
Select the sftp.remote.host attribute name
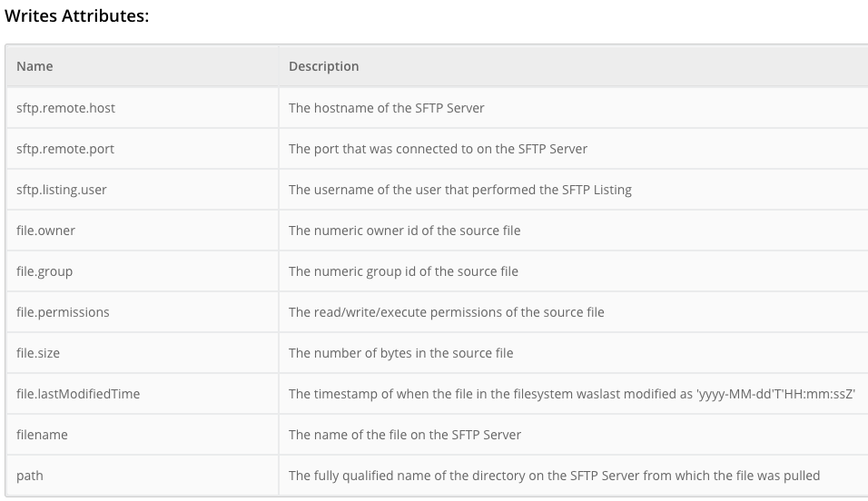click(x=65, y=108)
